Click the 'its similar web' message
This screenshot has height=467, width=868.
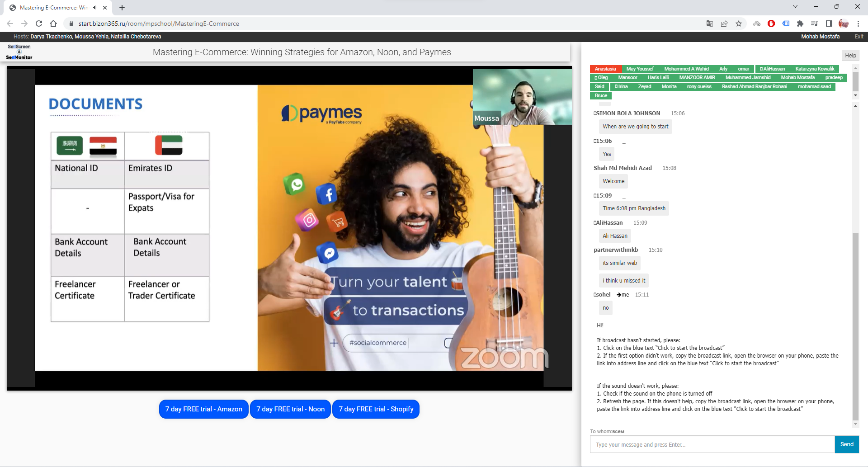(619, 263)
